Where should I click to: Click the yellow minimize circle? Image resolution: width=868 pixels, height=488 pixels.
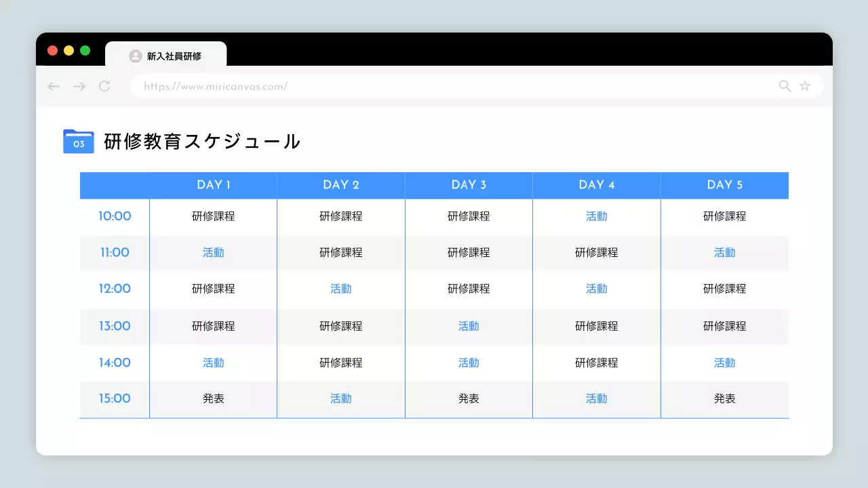[x=68, y=50]
